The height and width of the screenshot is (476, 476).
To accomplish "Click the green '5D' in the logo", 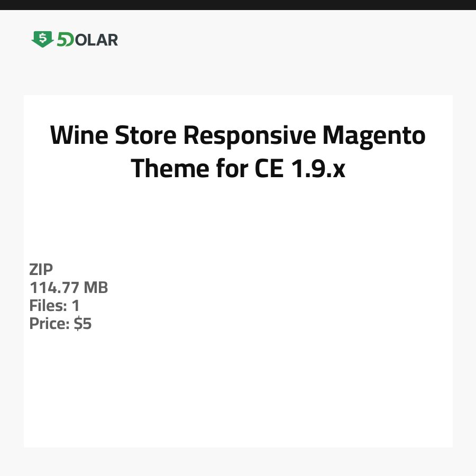I will [x=65, y=40].
